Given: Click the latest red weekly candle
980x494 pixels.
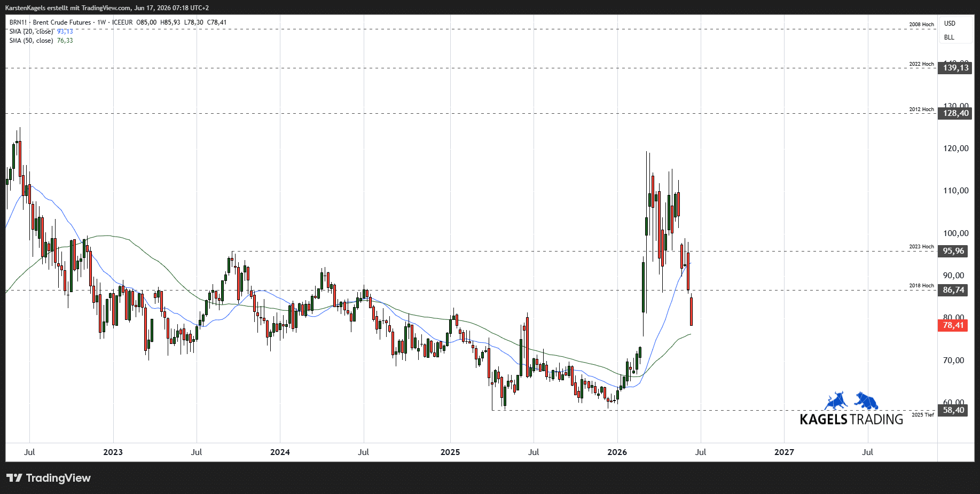Looking at the screenshot, I should (691, 311).
